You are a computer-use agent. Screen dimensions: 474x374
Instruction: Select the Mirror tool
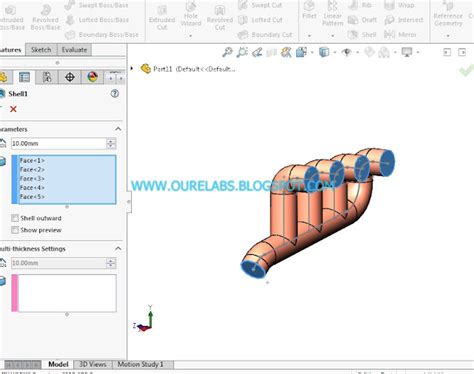(400, 35)
